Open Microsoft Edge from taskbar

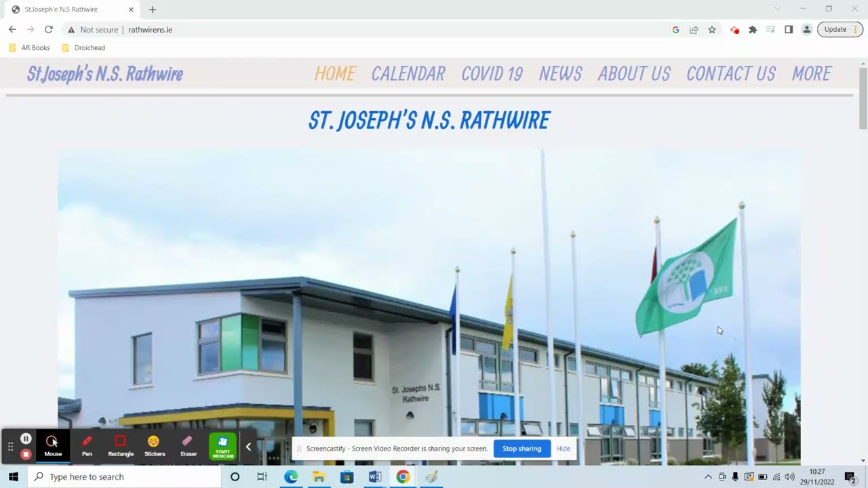(x=291, y=477)
